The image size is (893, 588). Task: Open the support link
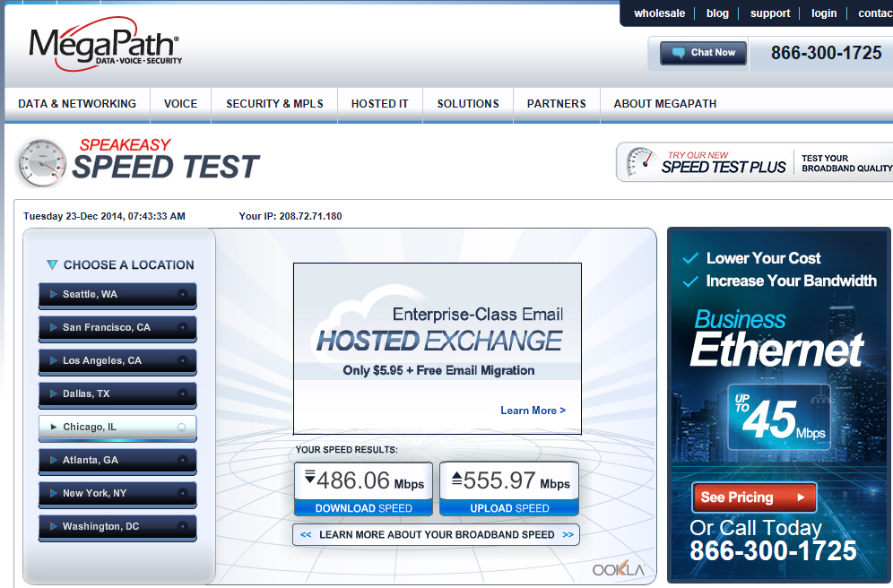(770, 13)
